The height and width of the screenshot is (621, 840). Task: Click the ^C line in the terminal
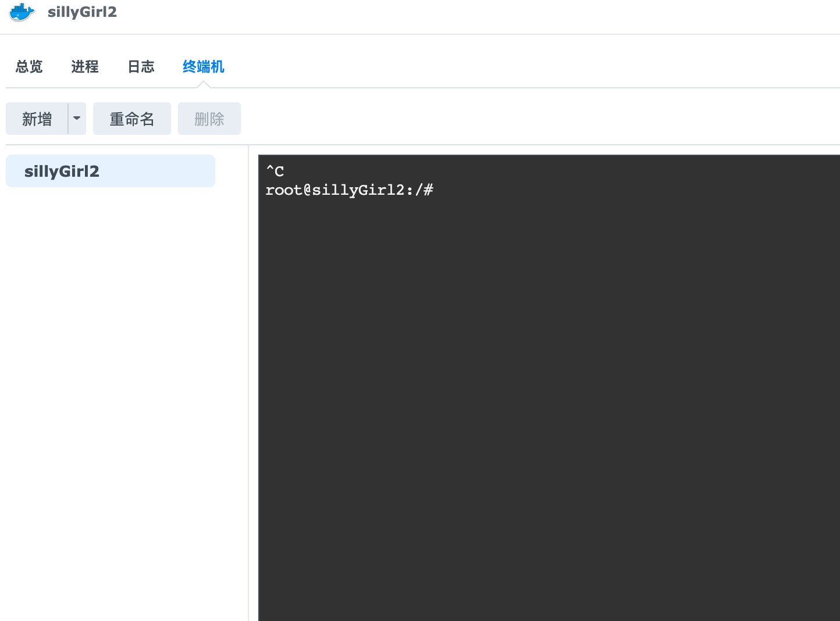coord(275,171)
